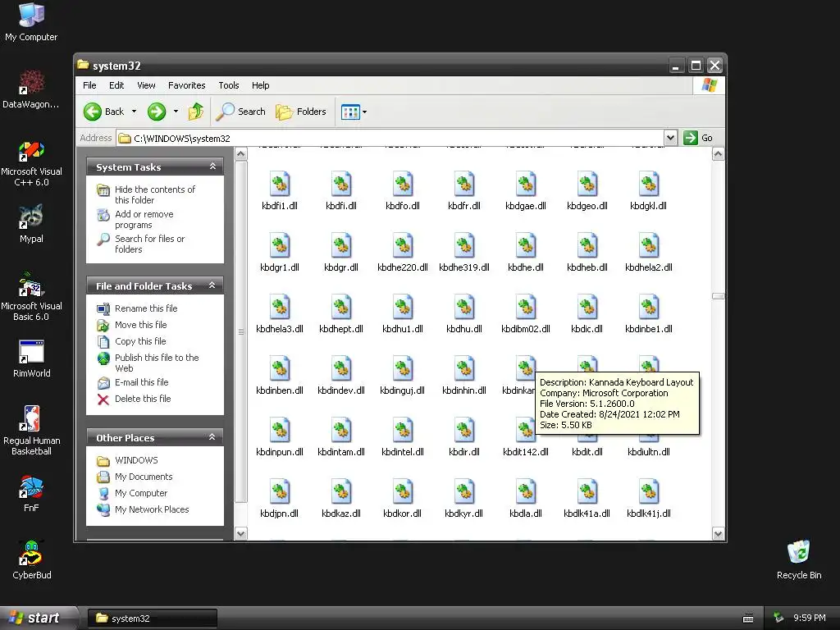
Task: Open the View menu
Action: click(x=146, y=85)
